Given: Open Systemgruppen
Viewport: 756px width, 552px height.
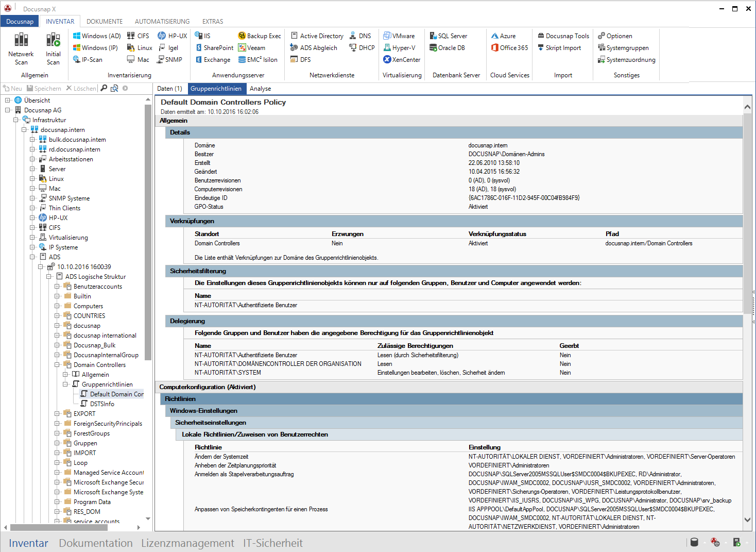Looking at the screenshot, I should [623, 48].
